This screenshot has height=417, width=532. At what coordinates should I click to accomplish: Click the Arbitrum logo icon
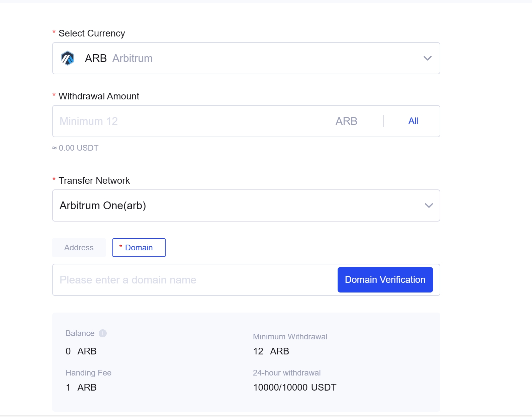click(x=68, y=58)
